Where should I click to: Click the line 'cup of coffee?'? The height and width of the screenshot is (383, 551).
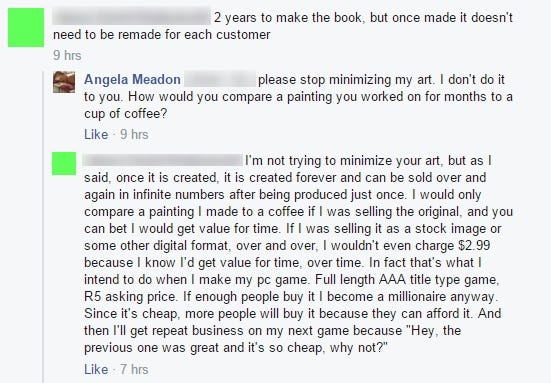click(x=125, y=114)
